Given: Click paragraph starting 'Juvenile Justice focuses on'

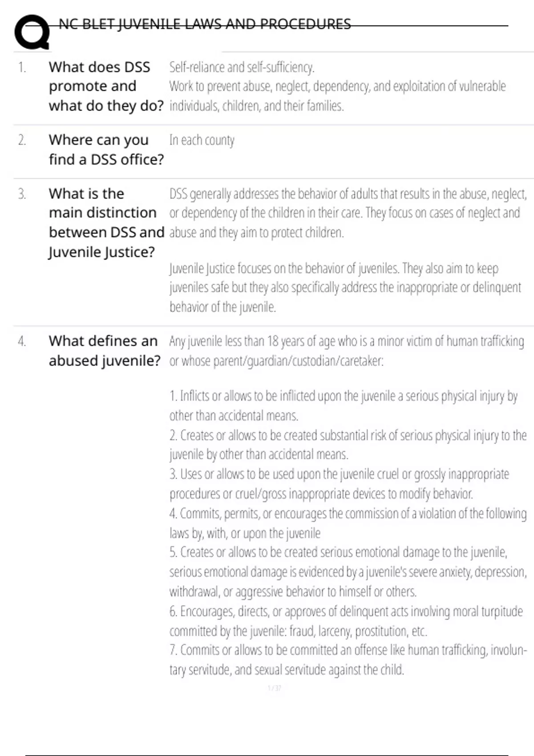Looking at the screenshot, I should (345, 288).
